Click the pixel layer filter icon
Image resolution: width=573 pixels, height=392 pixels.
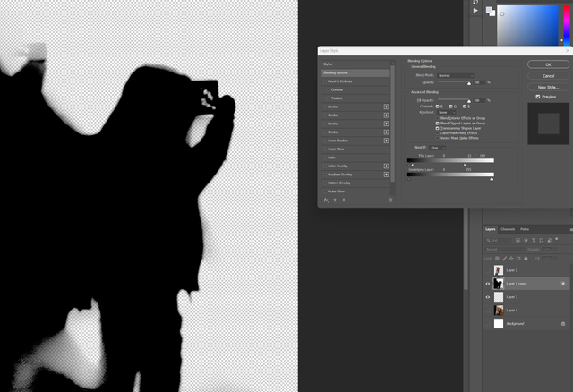tap(517, 240)
